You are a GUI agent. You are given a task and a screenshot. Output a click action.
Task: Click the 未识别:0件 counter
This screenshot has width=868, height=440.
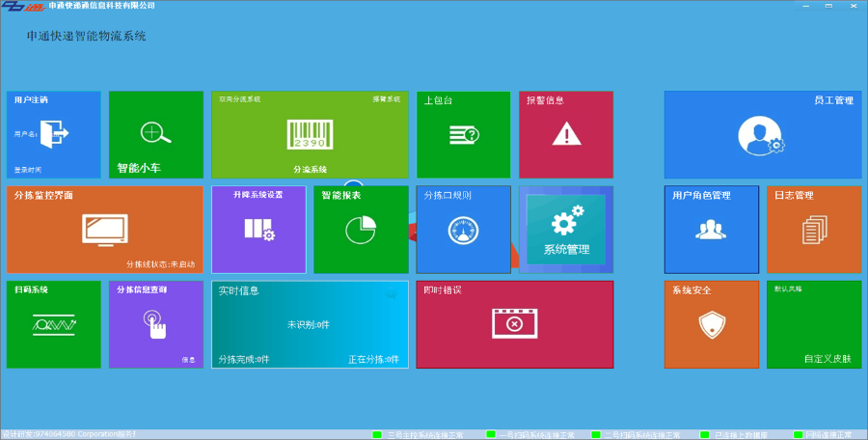309,325
